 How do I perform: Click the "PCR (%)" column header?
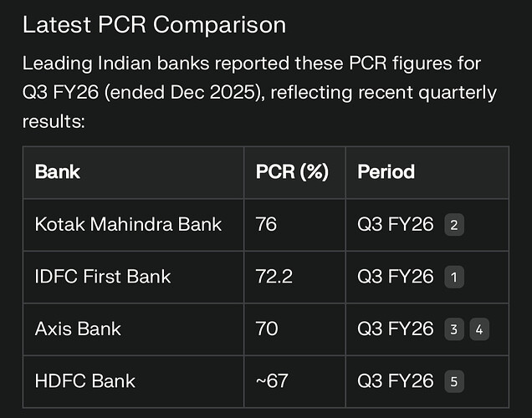[292, 172]
